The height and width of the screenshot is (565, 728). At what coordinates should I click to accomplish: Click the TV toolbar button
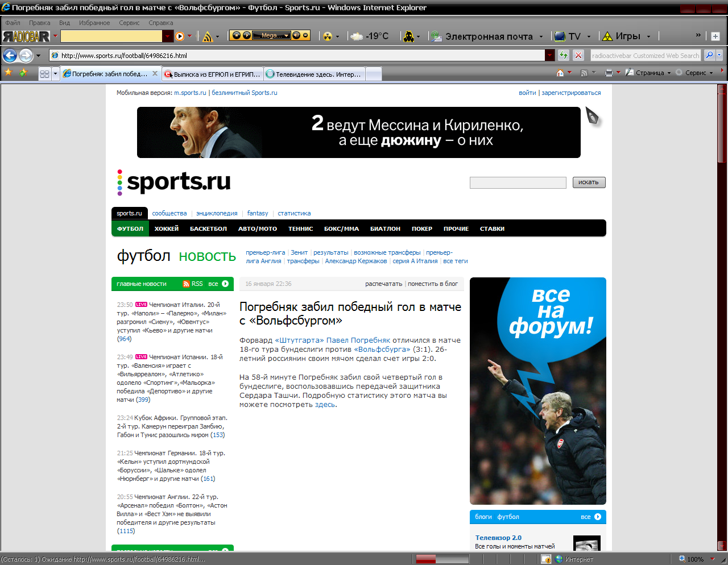click(568, 36)
